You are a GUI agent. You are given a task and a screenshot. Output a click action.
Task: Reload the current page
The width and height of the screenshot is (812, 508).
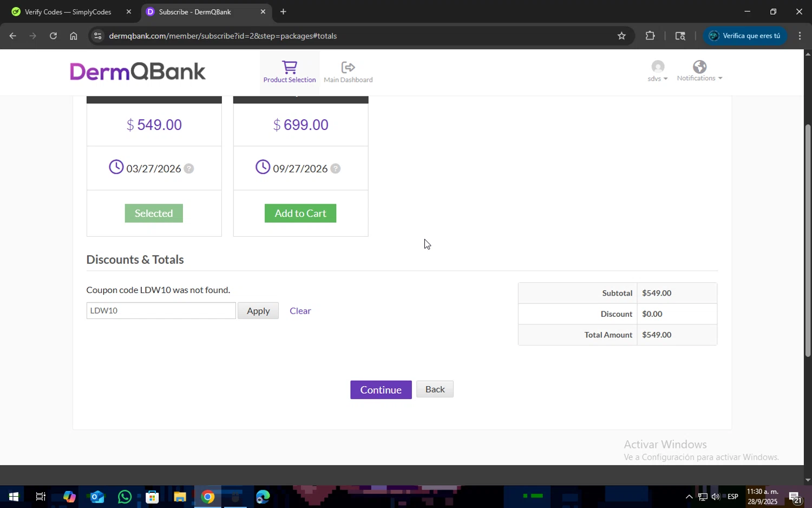point(53,36)
